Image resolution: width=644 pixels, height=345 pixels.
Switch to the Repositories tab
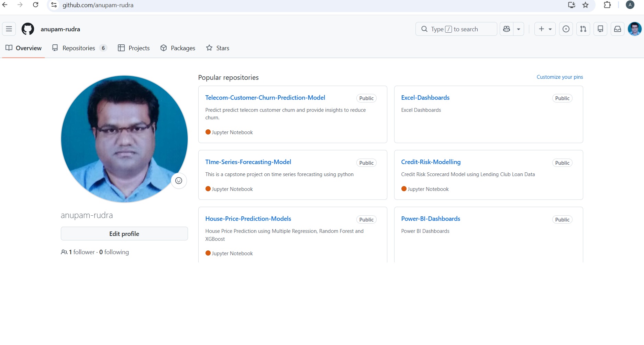pyautogui.click(x=79, y=48)
